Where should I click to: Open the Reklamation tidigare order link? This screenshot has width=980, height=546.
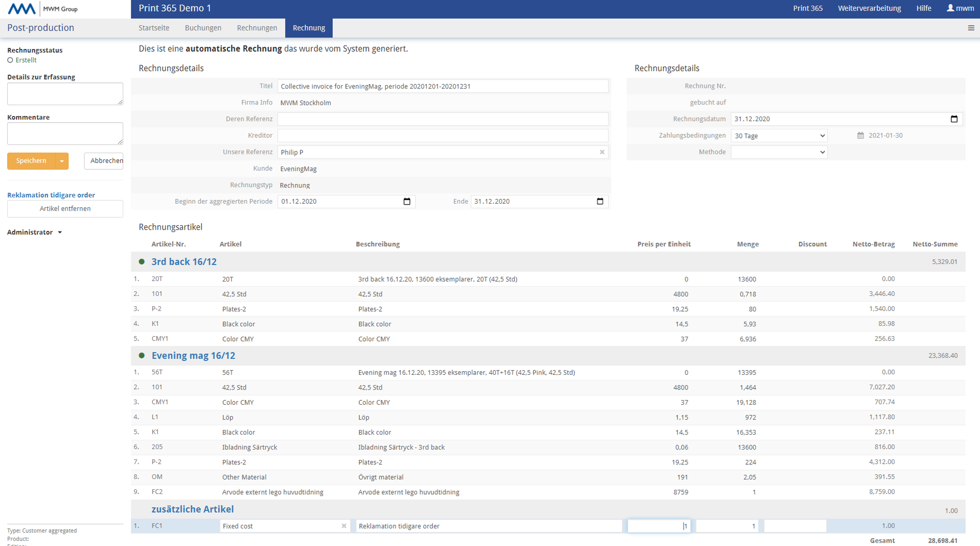coord(51,195)
